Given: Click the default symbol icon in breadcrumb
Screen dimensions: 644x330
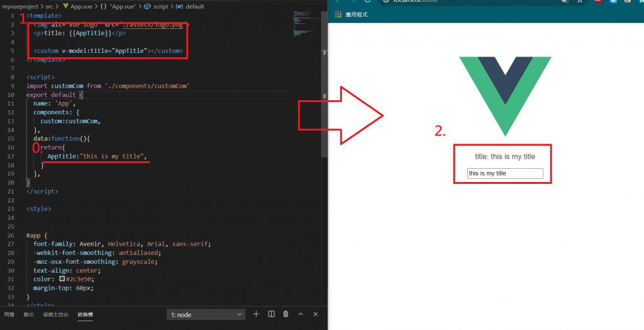Looking at the screenshot, I should (179, 6).
